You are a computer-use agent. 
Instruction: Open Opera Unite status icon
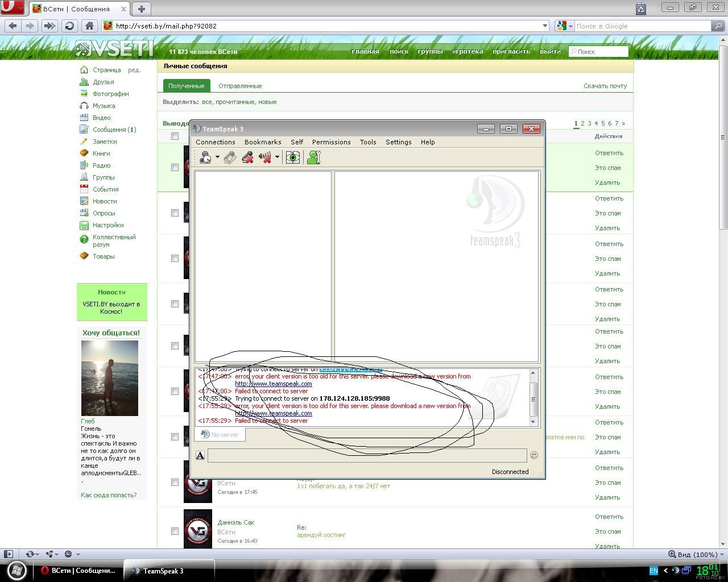[49, 554]
